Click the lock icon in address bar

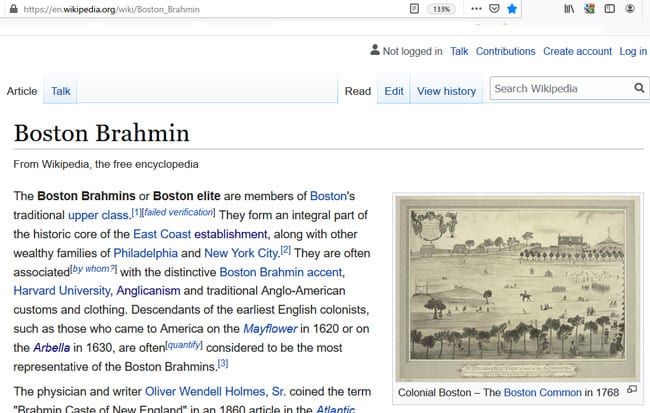pyautogui.click(x=14, y=9)
